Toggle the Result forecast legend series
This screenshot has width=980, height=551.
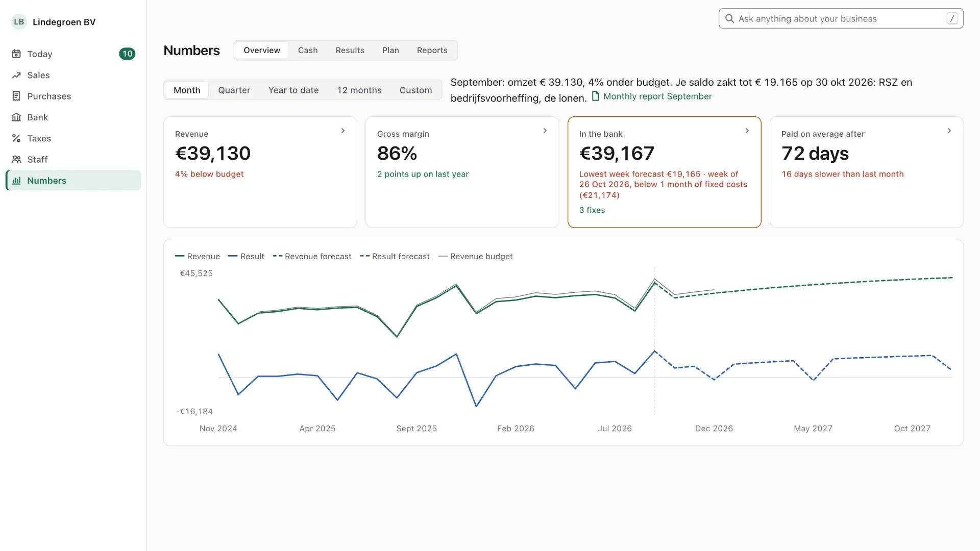[395, 257]
